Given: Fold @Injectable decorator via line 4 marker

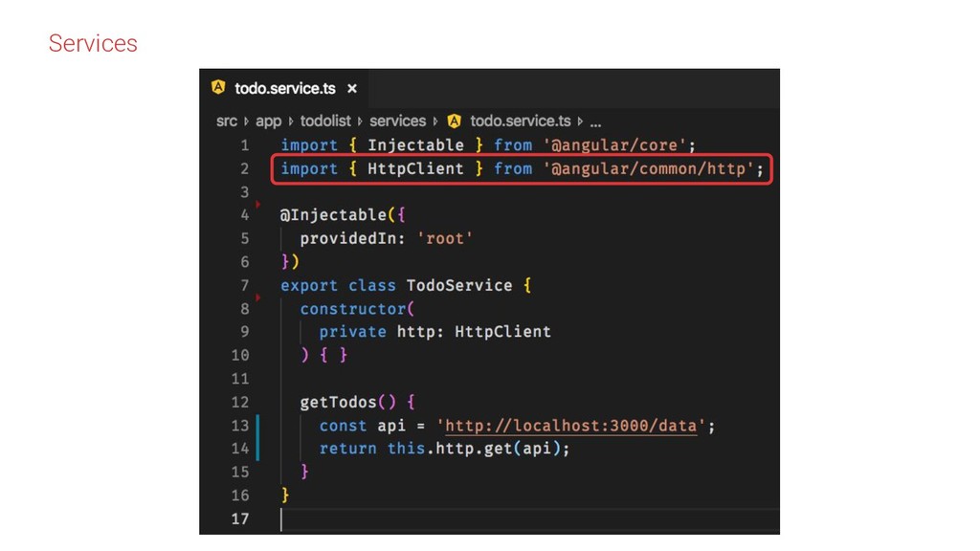Looking at the screenshot, I should coord(257,205).
